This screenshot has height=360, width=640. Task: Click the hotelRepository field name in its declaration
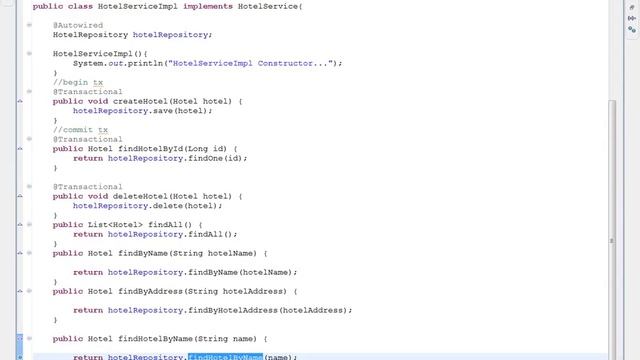click(x=170, y=35)
